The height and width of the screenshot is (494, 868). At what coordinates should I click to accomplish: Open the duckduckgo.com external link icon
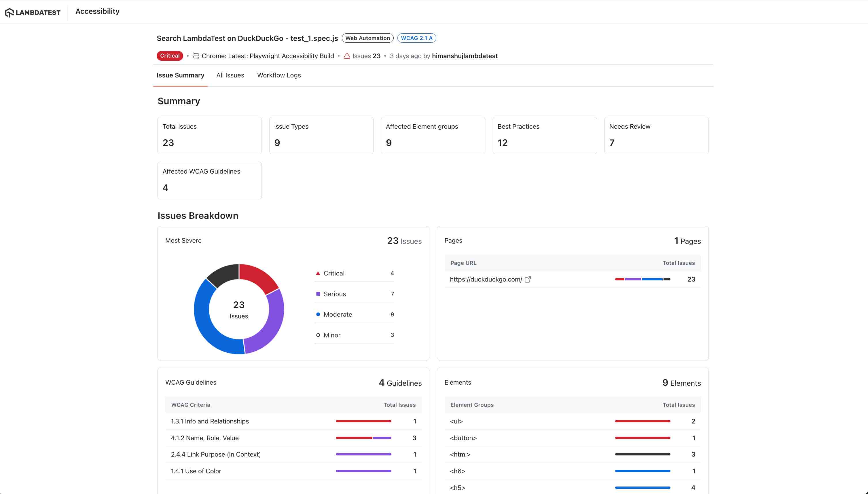[528, 280]
